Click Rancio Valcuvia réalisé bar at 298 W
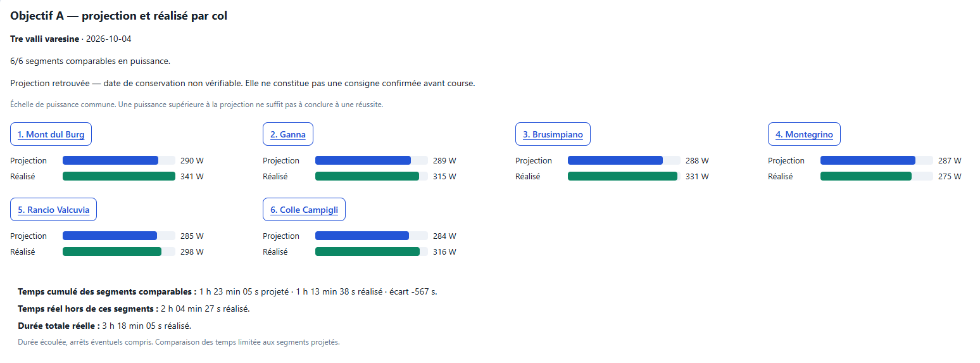The width and height of the screenshot is (980, 363). (x=112, y=252)
